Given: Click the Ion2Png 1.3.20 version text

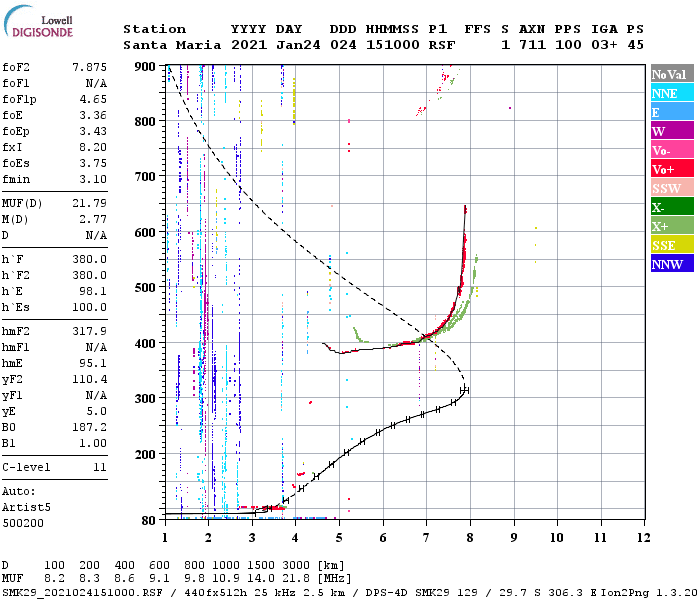Looking at the screenshot, I should tap(649, 592).
